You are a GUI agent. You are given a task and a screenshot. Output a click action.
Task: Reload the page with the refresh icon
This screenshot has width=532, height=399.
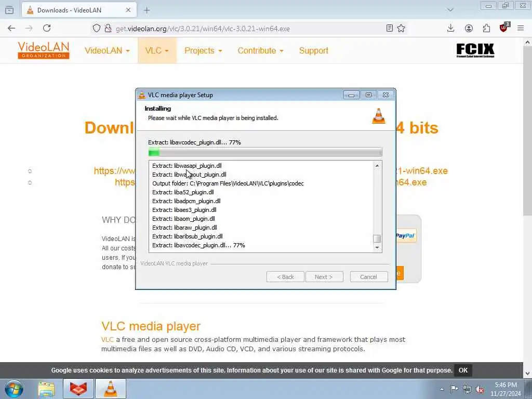point(47,29)
